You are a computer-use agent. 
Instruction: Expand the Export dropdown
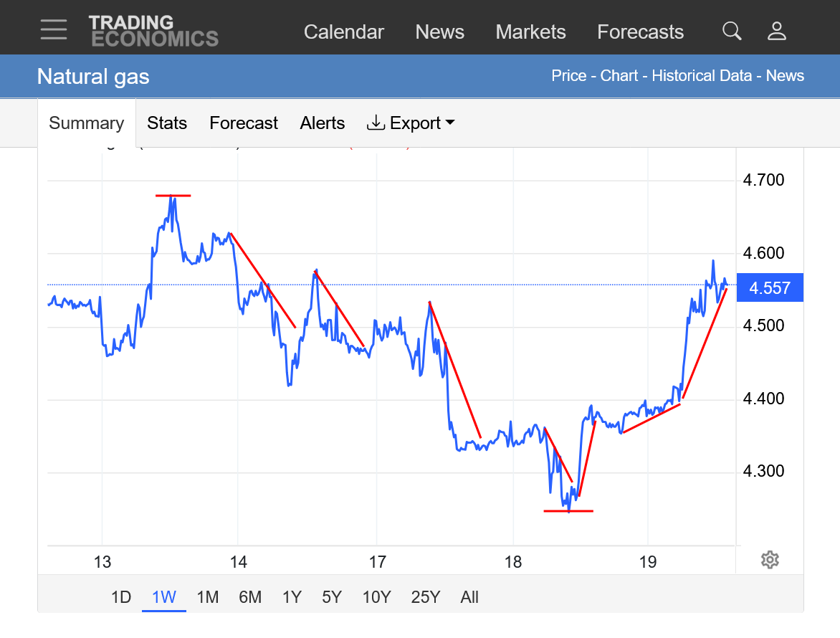pos(411,123)
